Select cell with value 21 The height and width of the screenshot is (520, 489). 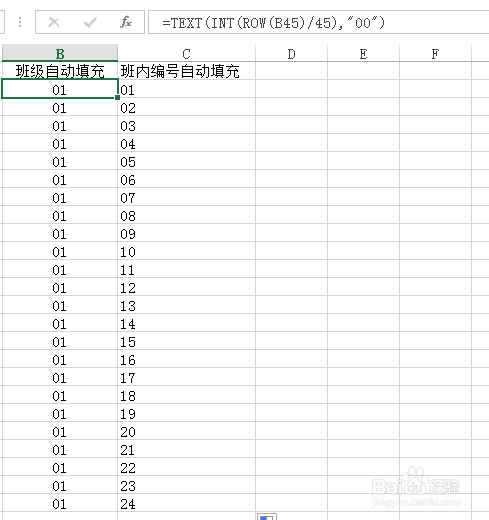pos(187,450)
